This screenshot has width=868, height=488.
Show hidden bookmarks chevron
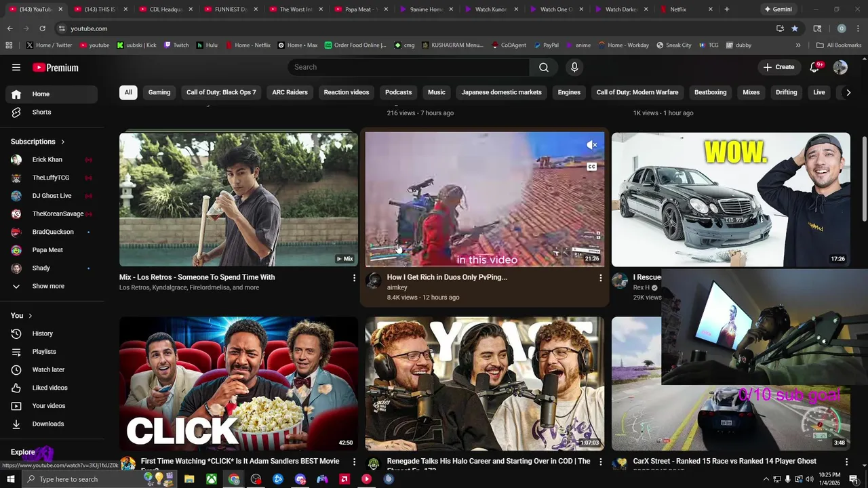click(798, 45)
